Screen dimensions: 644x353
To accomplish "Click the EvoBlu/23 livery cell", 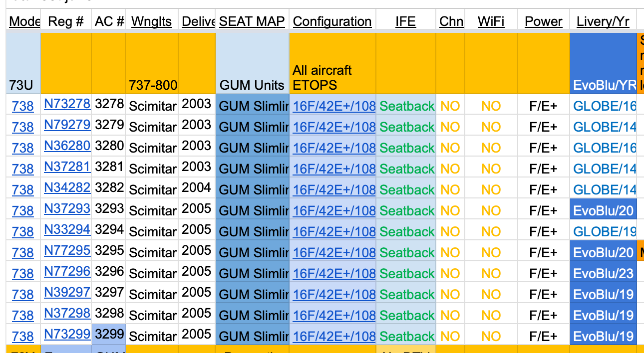I will coord(603,273).
